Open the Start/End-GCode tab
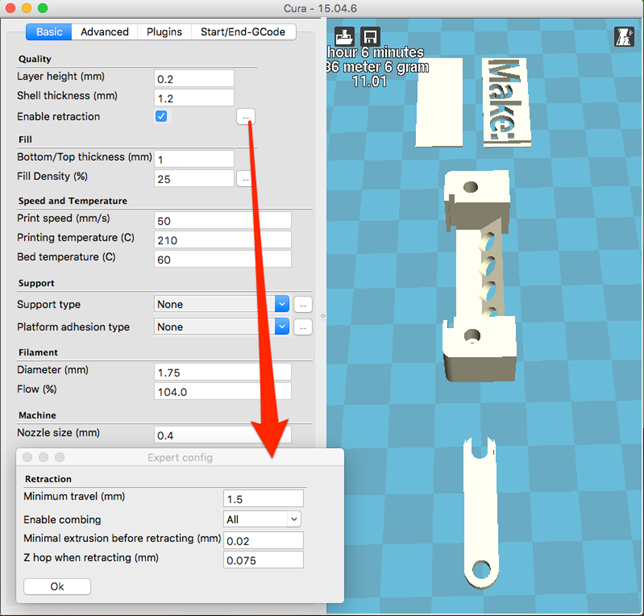The height and width of the screenshot is (616, 644). [243, 32]
